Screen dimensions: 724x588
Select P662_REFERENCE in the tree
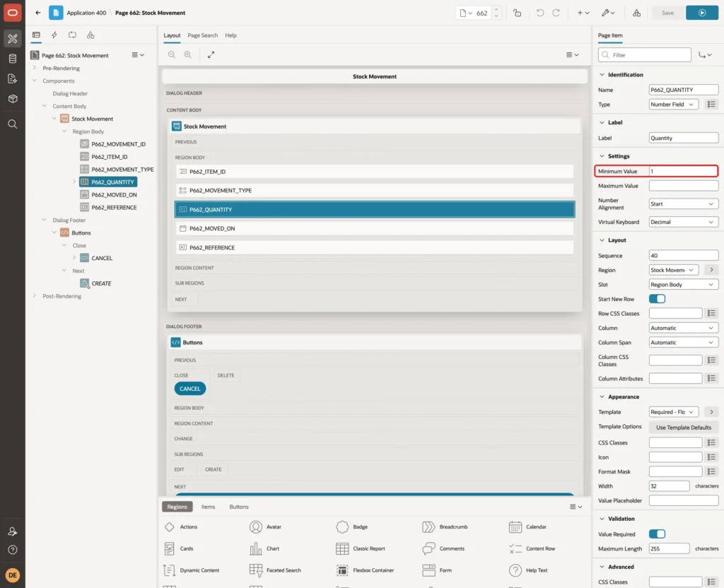point(114,207)
